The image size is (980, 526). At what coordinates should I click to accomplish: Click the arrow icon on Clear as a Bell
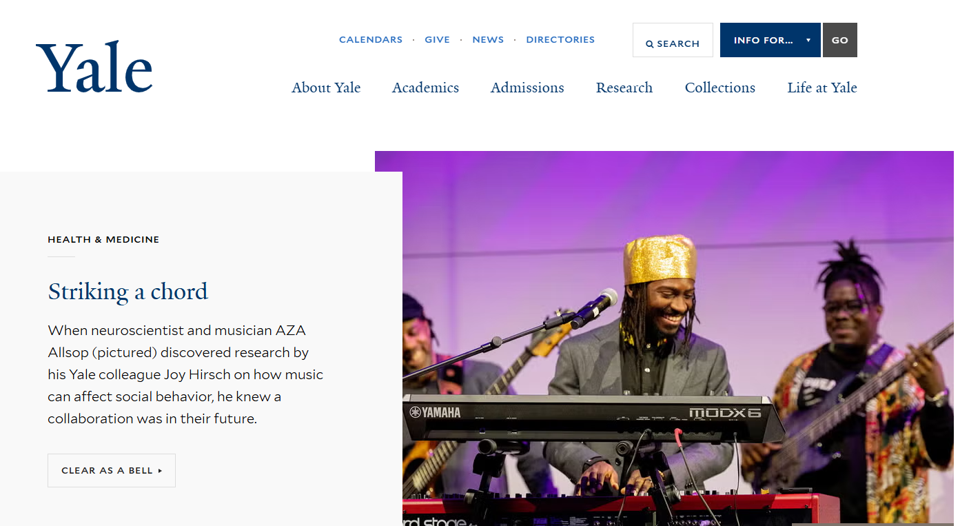[x=161, y=471]
